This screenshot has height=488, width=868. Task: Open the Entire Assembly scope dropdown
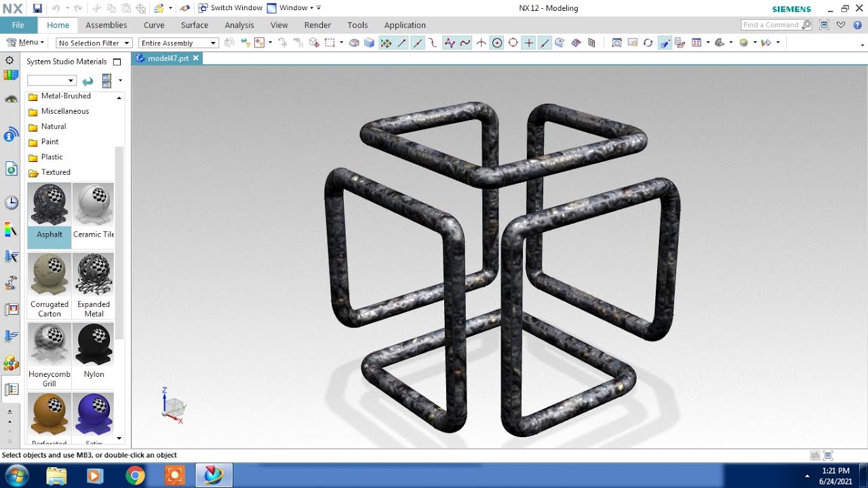178,43
